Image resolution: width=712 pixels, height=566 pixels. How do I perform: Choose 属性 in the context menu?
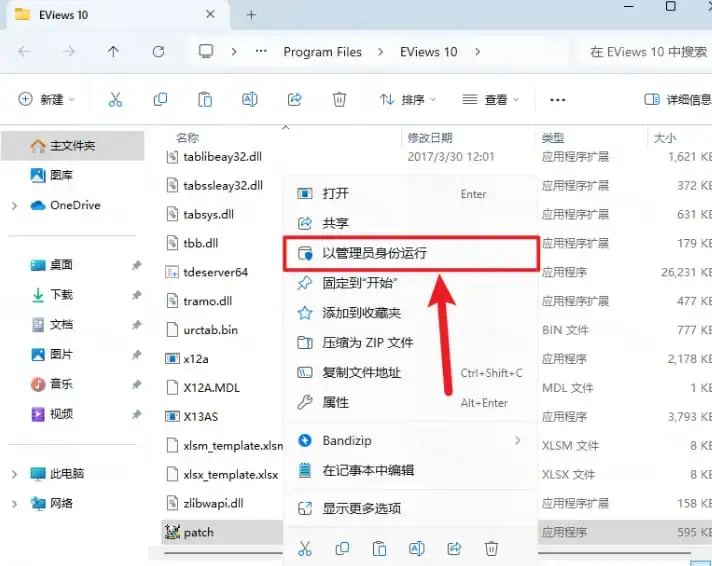[x=410, y=402]
